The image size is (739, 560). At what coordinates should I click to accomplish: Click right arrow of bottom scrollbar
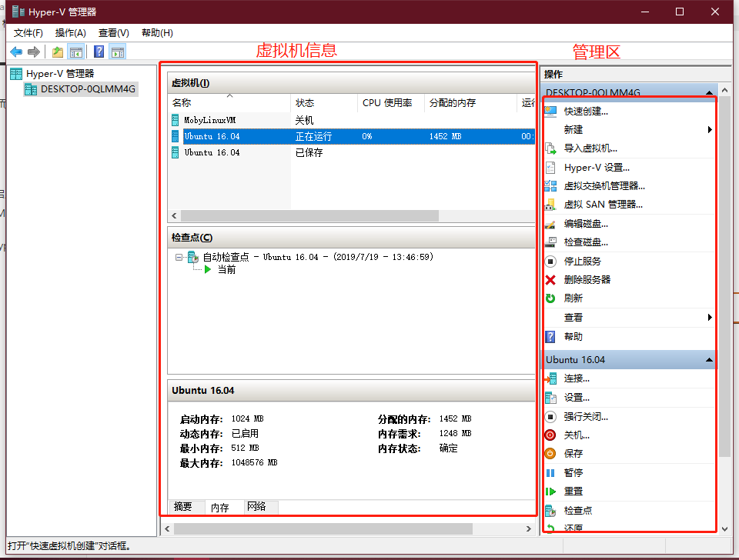point(528,529)
